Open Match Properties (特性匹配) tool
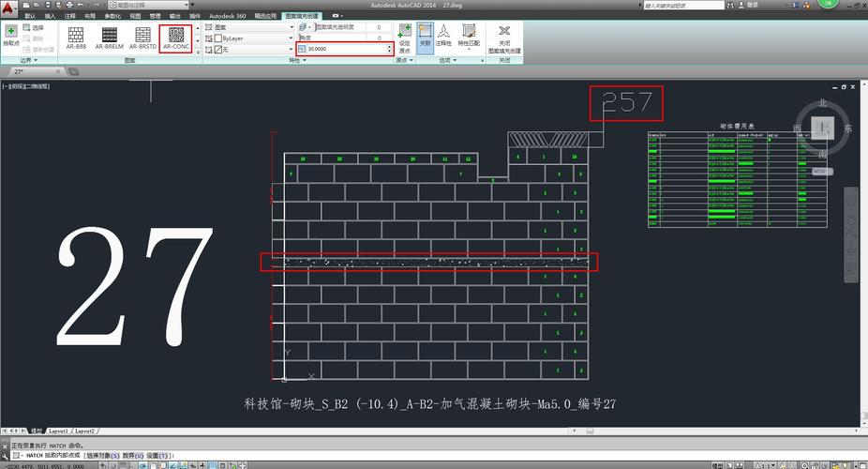 pyautogui.click(x=469, y=36)
